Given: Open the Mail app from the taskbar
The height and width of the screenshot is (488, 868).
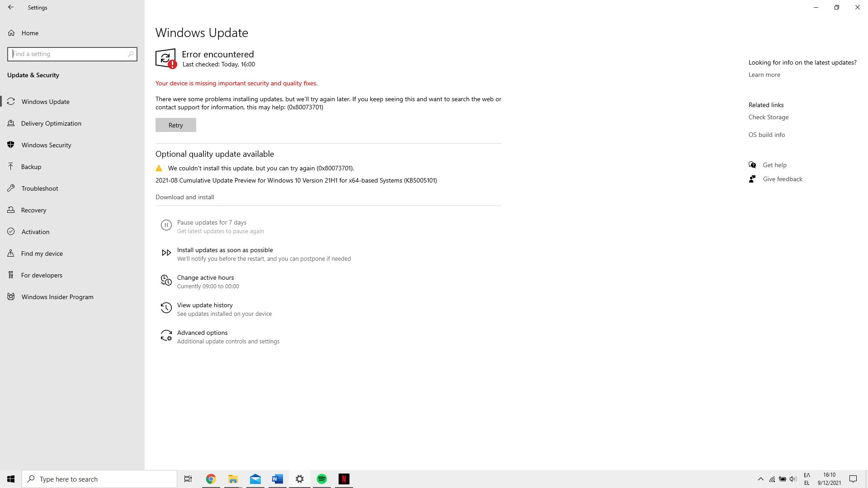Looking at the screenshot, I should (x=255, y=479).
